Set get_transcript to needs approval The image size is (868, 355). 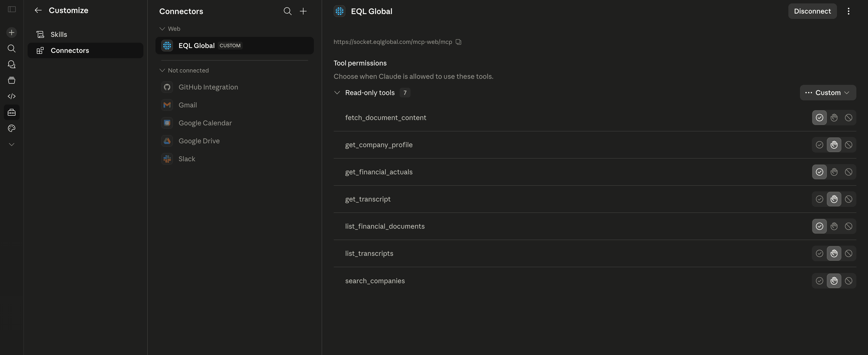[834, 199]
